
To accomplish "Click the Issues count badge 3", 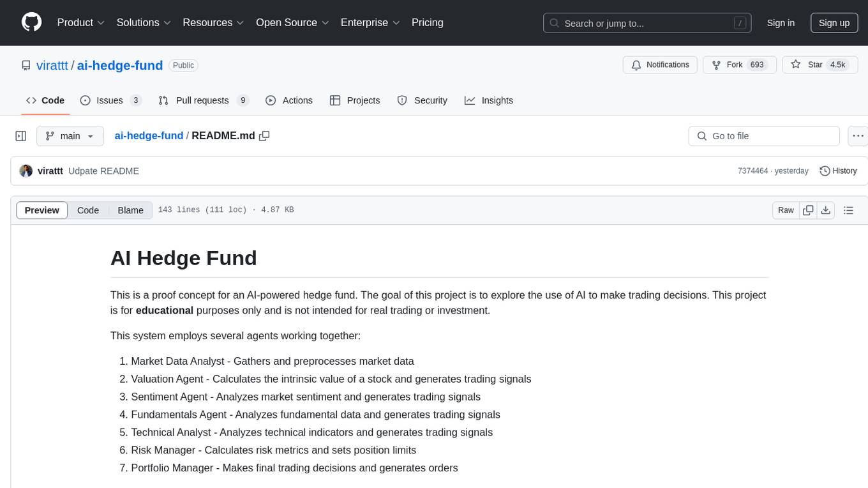I will 135,100.
